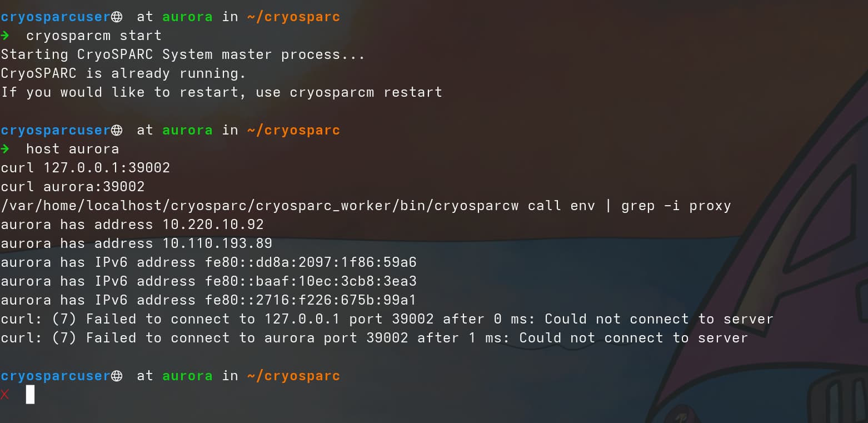
Task: Click cryosparcuser username in the second prompt
Action: tap(56, 130)
